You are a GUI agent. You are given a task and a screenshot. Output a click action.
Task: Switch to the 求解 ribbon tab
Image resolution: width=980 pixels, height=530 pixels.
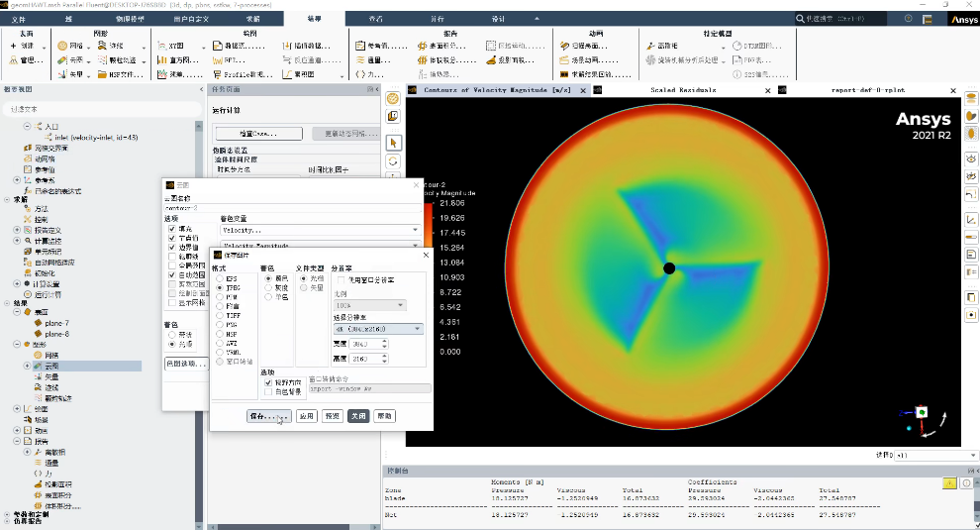click(253, 19)
